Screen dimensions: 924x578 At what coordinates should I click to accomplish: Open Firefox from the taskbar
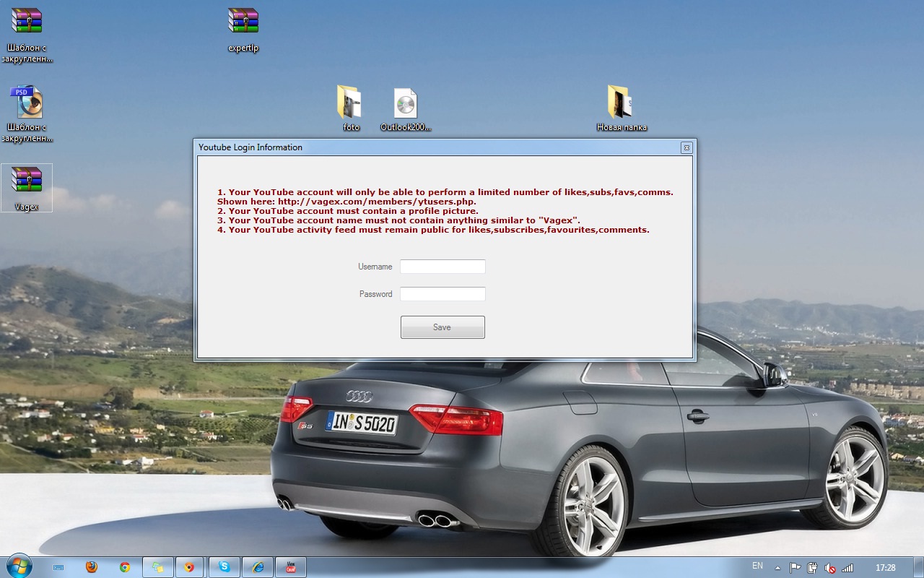(91, 567)
